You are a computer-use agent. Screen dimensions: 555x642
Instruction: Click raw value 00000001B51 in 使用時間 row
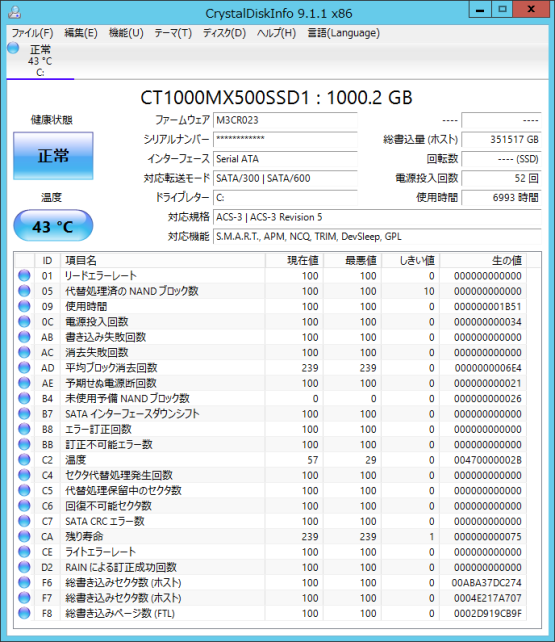(487, 307)
